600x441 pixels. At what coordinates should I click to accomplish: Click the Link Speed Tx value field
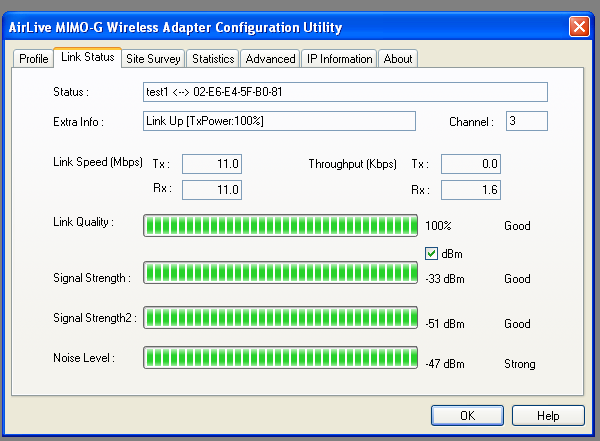point(212,164)
